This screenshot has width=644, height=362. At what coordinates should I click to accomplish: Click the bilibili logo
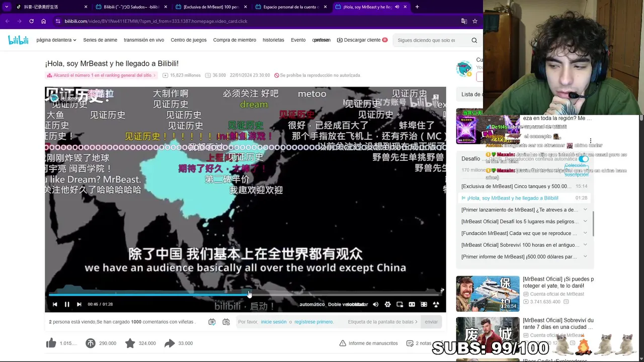(x=18, y=40)
